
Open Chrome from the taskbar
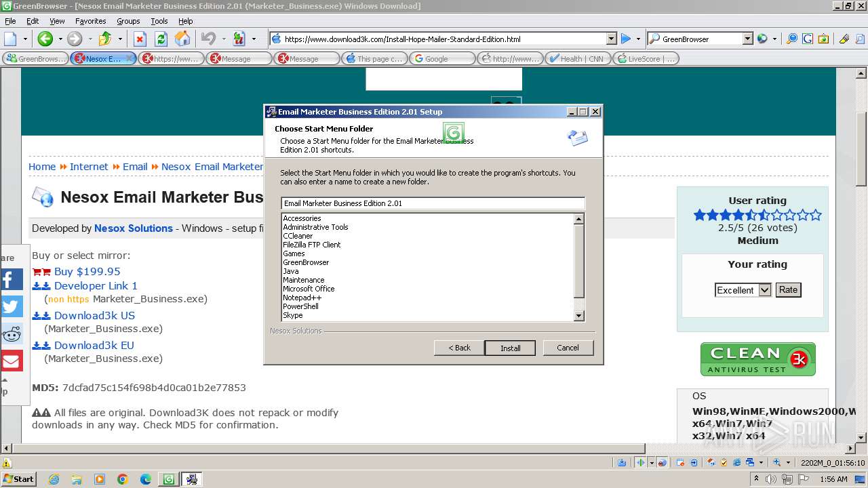pyautogui.click(x=122, y=479)
